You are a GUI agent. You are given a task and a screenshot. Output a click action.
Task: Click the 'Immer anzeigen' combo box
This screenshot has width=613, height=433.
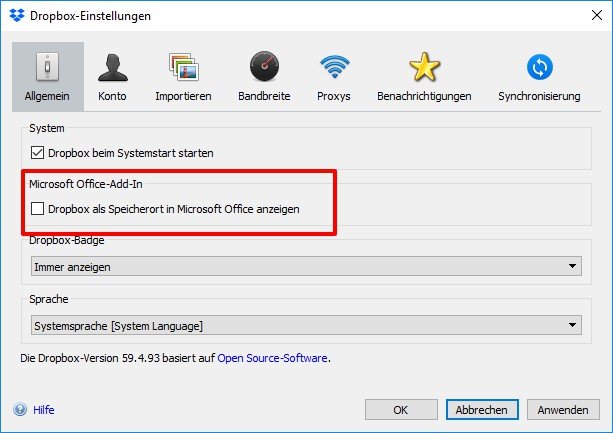300,267
